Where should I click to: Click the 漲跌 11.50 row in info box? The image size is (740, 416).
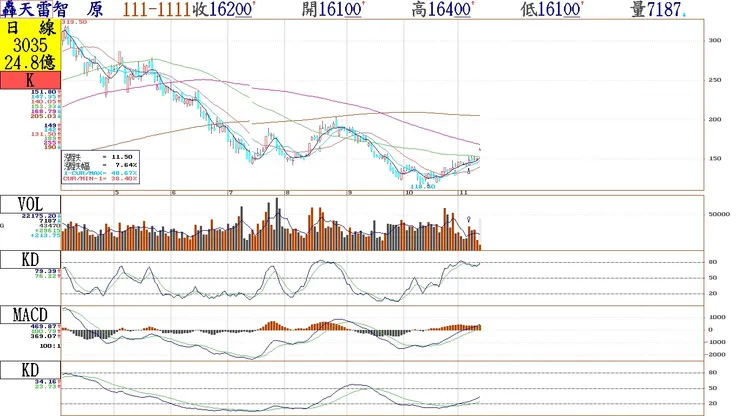(101, 157)
